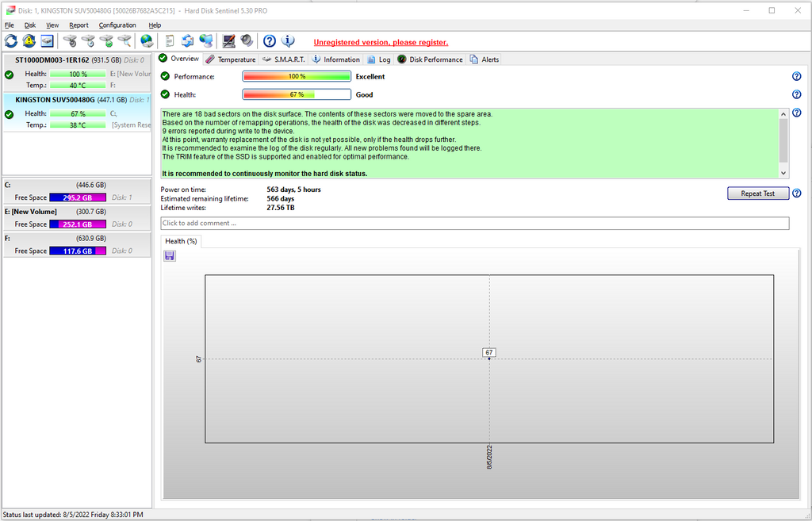Image resolution: width=812 pixels, height=521 pixels.
Task: Click the C: drive free space bar
Action: click(x=78, y=197)
